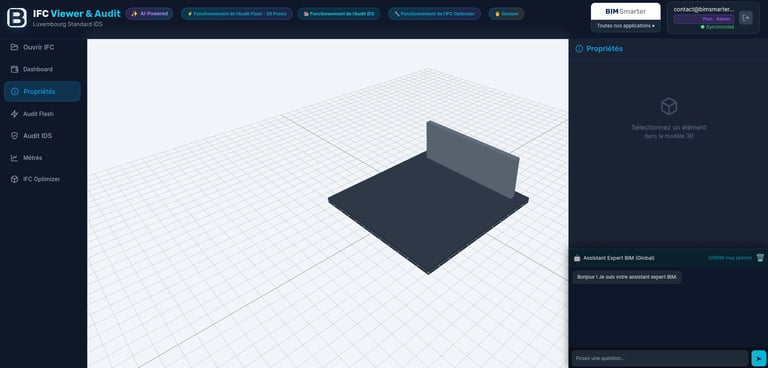This screenshot has width=768, height=368.
Task: Open the Ouvrir IFC sidebar item
Action: (x=42, y=48)
